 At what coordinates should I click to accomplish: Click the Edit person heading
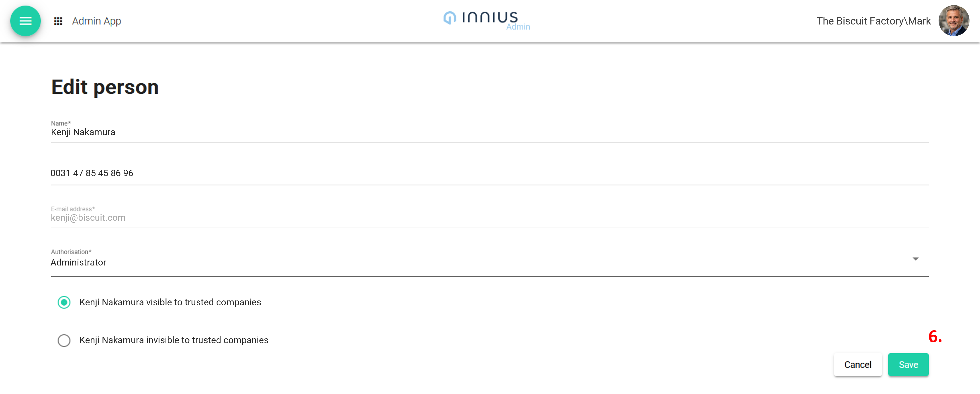[x=105, y=87]
